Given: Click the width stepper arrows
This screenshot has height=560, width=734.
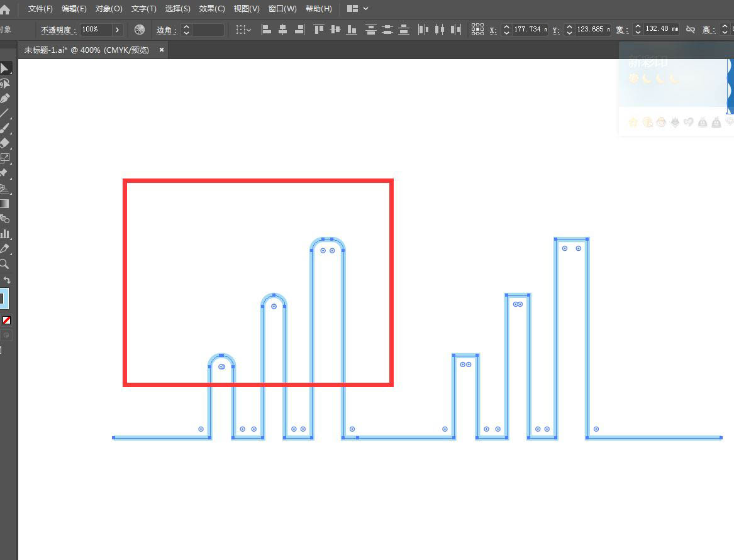Looking at the screenshot, I should tap(638, 30).
